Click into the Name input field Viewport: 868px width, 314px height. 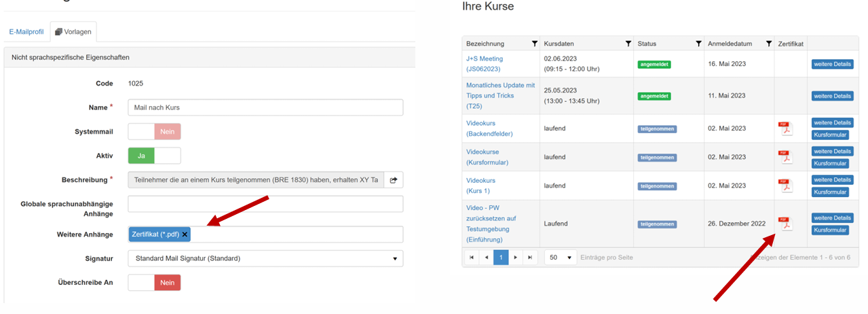[x=265, y=107]
